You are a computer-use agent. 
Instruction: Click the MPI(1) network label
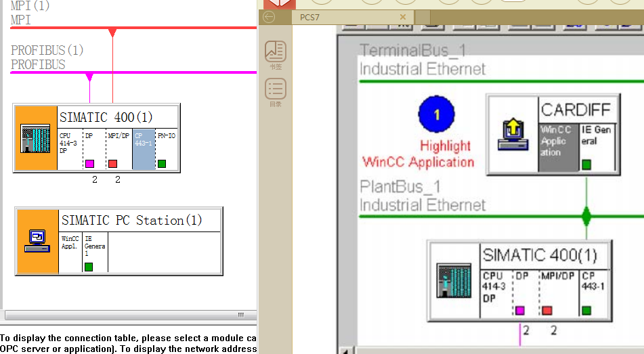[30, 5]
